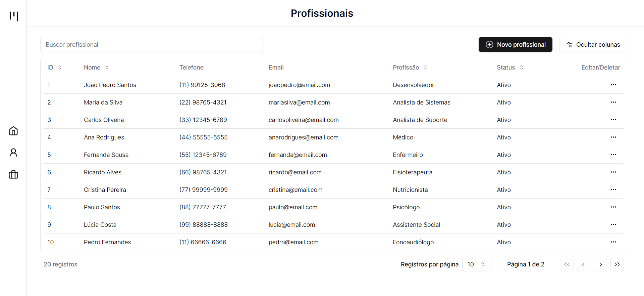
Task: Open row actions for João Pedro Santos
Action: pyautogui.click(x=614, y=85)
